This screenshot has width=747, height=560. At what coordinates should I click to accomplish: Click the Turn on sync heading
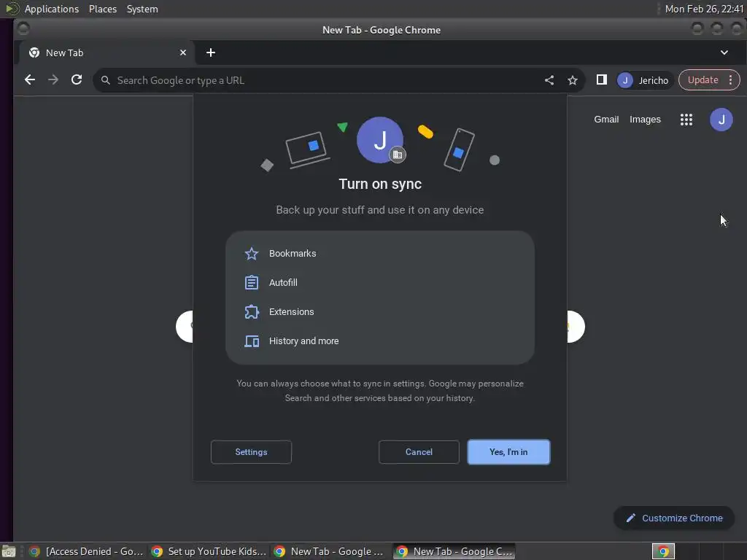pos(380,184)
